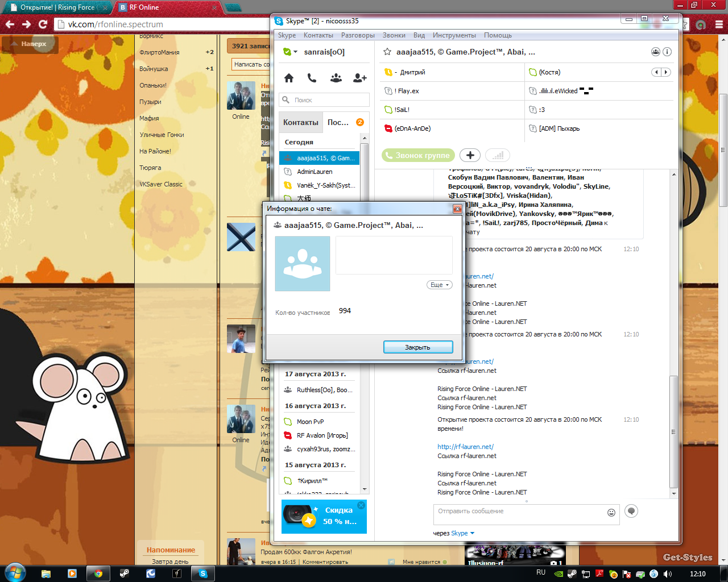Close the Skype advertisement banner
Image resolution: width=728 pixels, height=582 pixels.
tap(361, 505)
